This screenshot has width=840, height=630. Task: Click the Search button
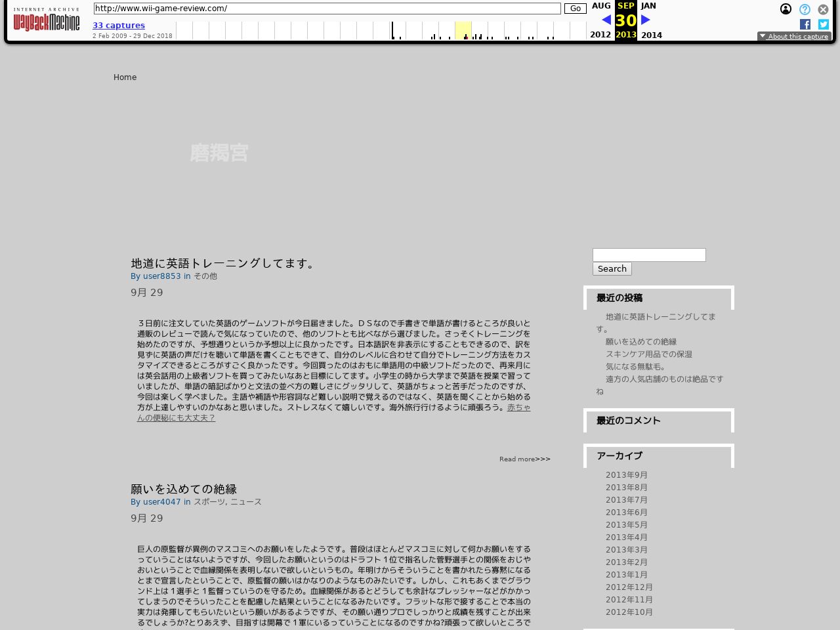[x=612, y=268]
